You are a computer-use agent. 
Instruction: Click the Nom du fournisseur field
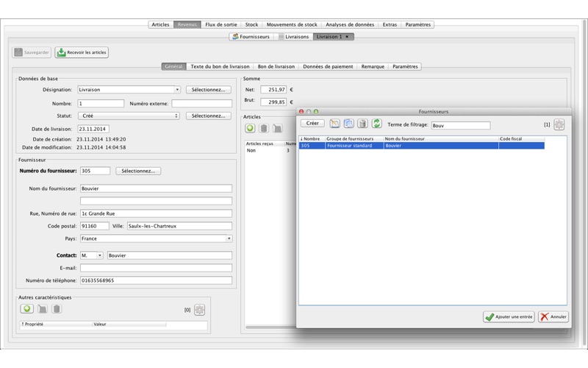(x=156, y=188)
